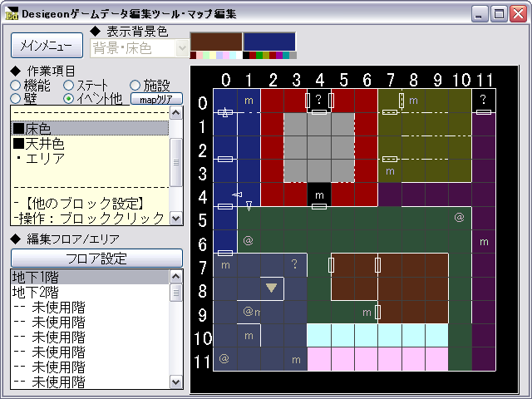532x399 pixels.
Task: Select the イベント他 radio button
Action: tap(68, 99)
